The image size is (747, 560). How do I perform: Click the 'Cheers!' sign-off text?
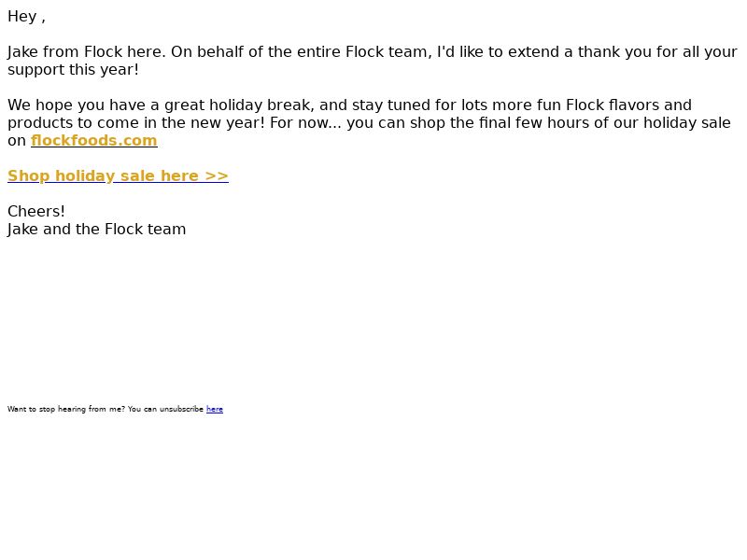point(36,211)
